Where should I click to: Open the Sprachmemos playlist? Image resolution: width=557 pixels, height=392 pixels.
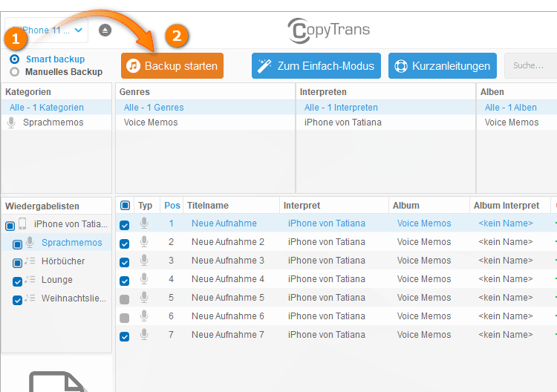tap(72, 243)
